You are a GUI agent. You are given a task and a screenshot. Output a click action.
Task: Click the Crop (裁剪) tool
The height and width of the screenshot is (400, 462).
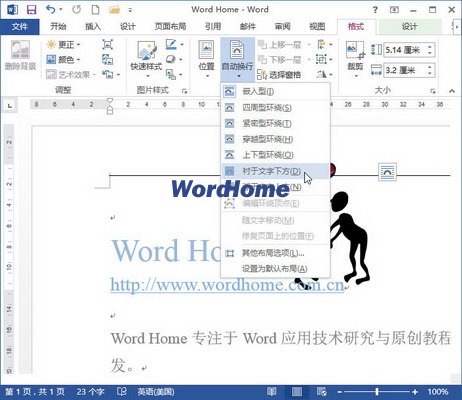click(355, 59)
